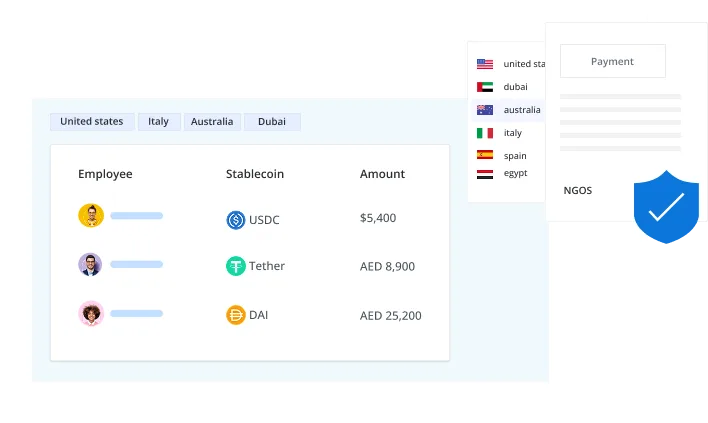Screen dimensions: 708x423
Task: Click the DAI label
Action: (259, 315)
